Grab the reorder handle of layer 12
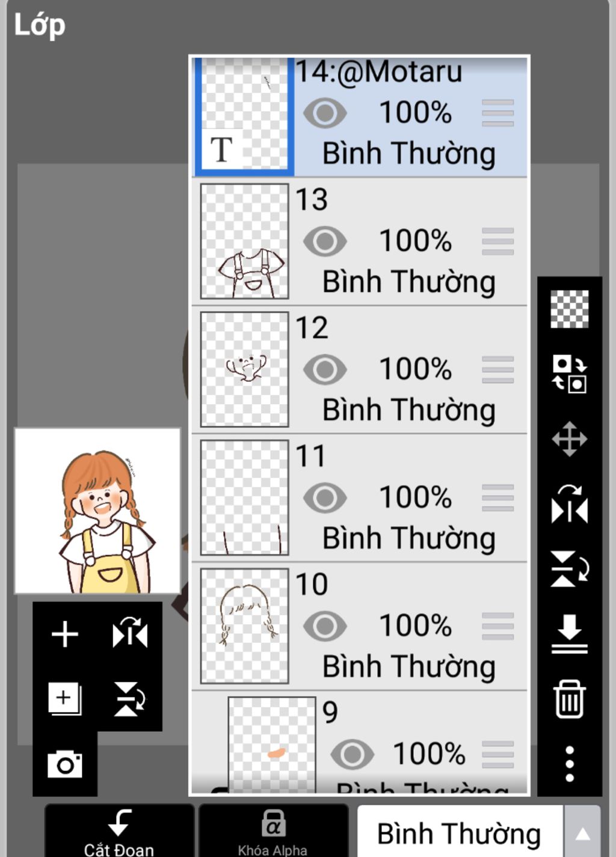The image size is (616, 857). [x=497, y=369]
